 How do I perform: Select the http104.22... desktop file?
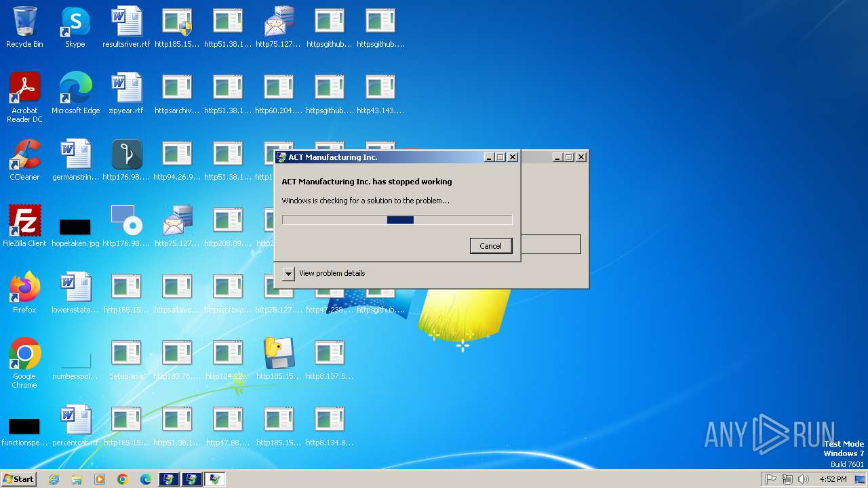pyautogui.click(x=228, y=360)
